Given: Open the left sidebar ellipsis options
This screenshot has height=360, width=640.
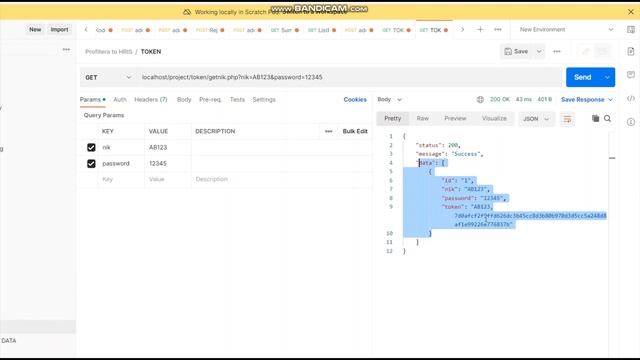Looking at the screenshot, I should [x=66, y=49].
